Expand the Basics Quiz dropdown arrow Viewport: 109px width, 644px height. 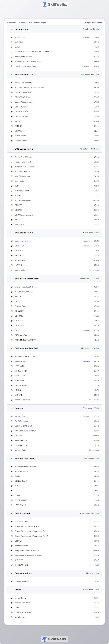point(27,270)
